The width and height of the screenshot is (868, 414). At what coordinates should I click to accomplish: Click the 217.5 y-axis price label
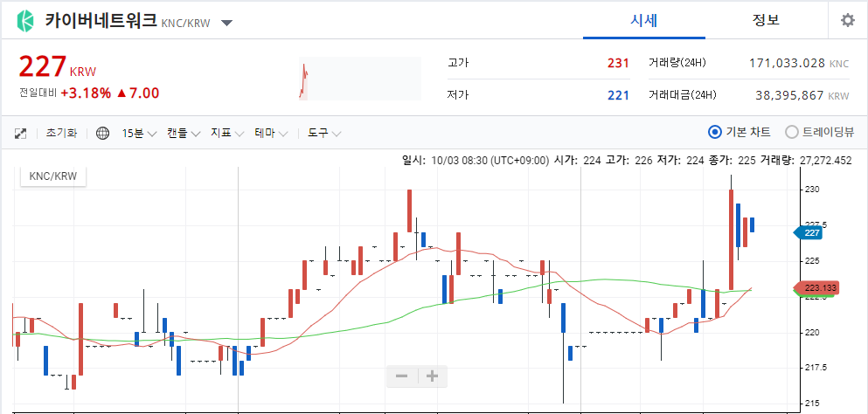point(816,368)
